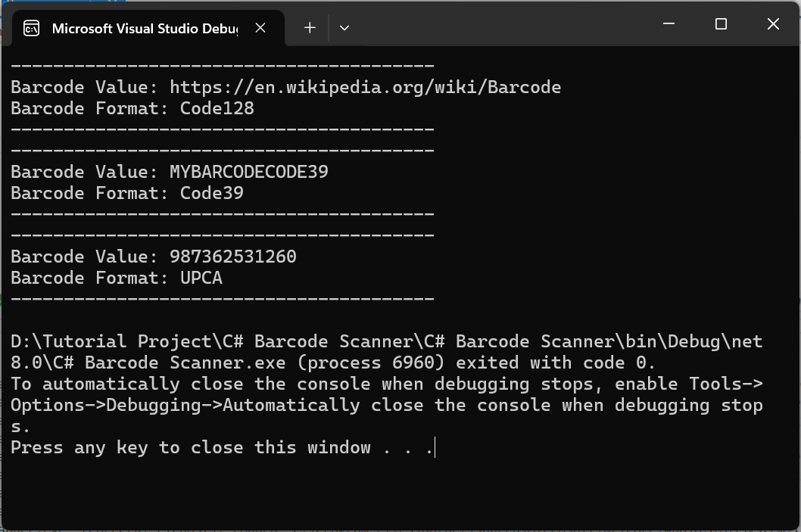This screenshot has height=532, width=801.
Task: Click the Code39 format text
Action: pyautogui.click(x=211, y=193)
